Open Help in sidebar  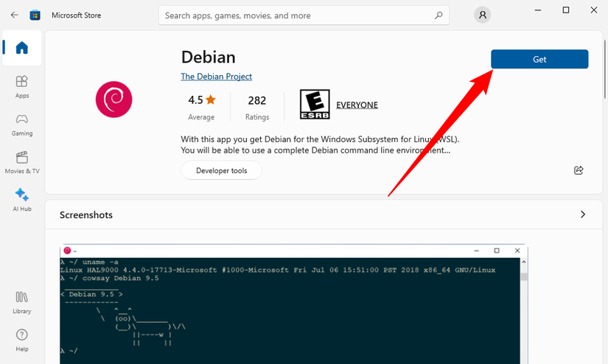coord(21,340)
